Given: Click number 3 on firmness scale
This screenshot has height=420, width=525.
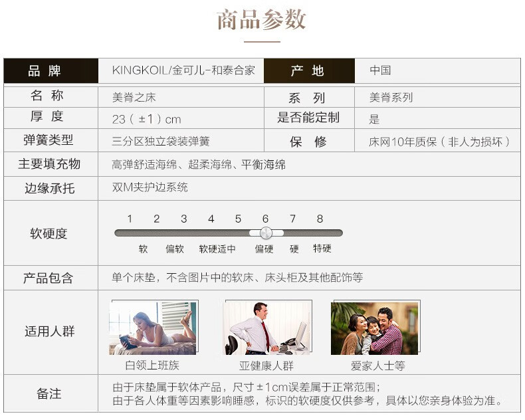Looking at the screenshot, I should [184, 219].
